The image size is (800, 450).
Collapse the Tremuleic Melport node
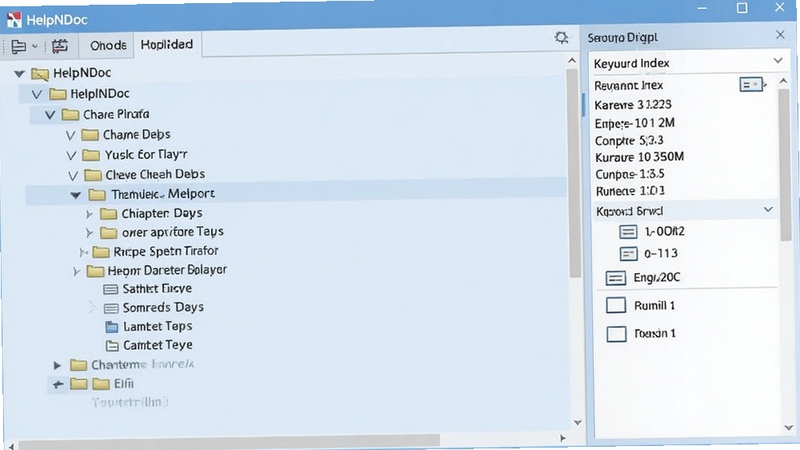76,195
